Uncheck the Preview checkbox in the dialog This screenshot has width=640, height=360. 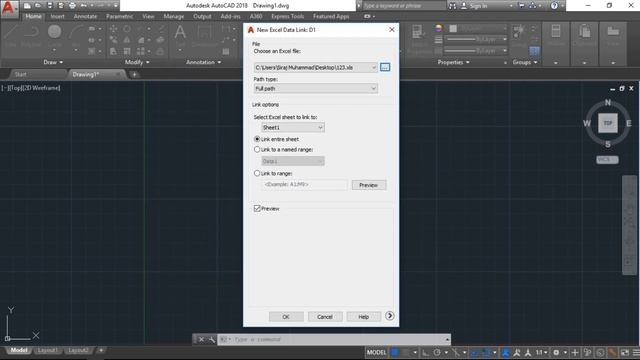(x=257, y=209)
